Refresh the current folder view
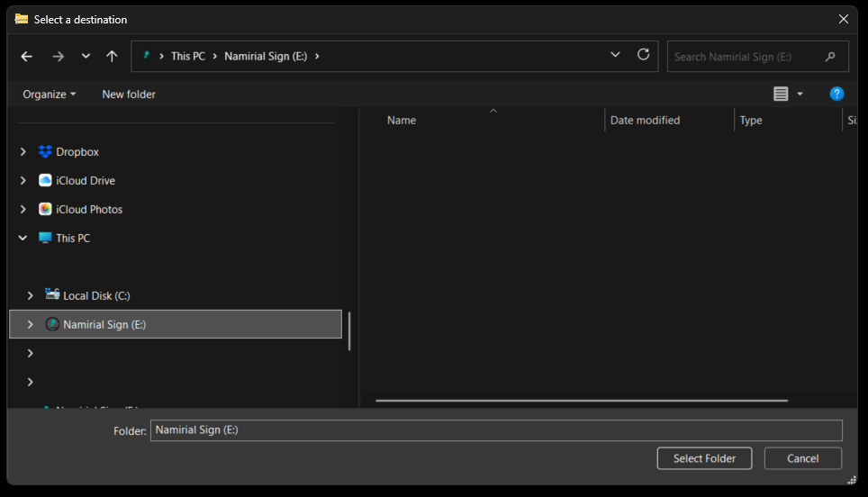The height and width of the screenshot is (497, 868). [x=643, y=55]
